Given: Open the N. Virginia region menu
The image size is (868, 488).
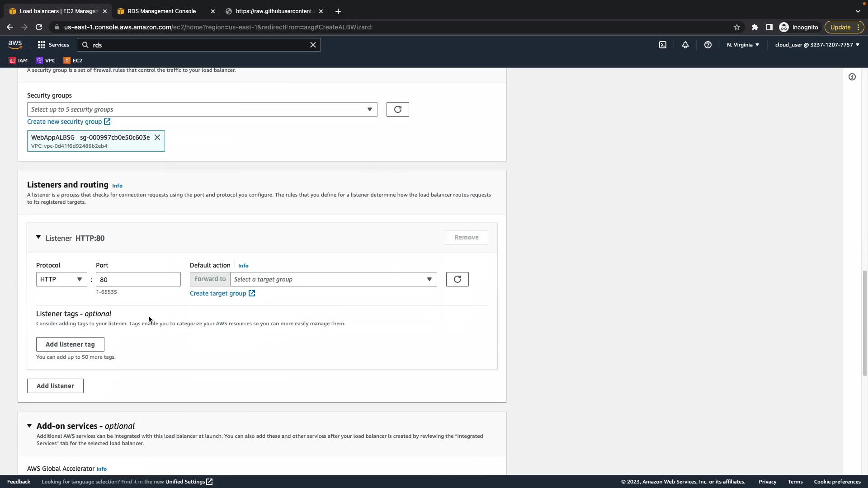Looking at the screenshot, I should (742, 45).
